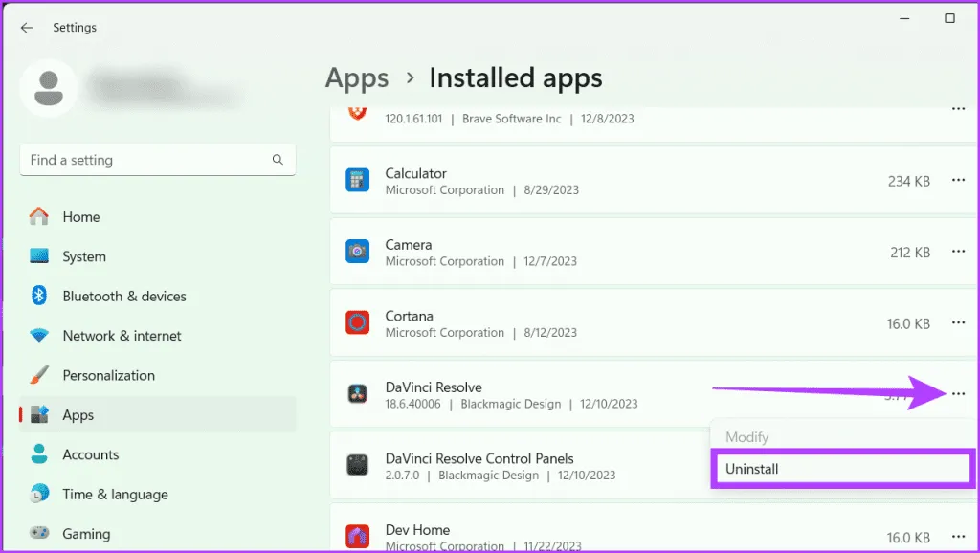Click the Find a setting search field
Image resolution: width=980 pixels, height=553 pixels.
[x=144, y=160]
